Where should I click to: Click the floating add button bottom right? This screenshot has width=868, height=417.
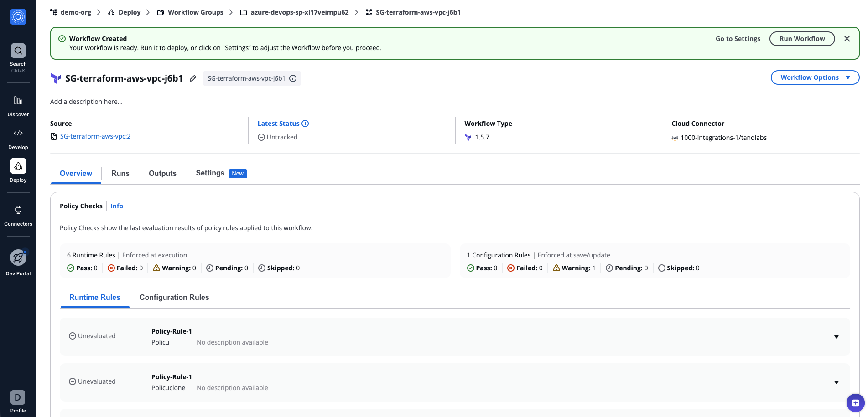coord(855,402)
